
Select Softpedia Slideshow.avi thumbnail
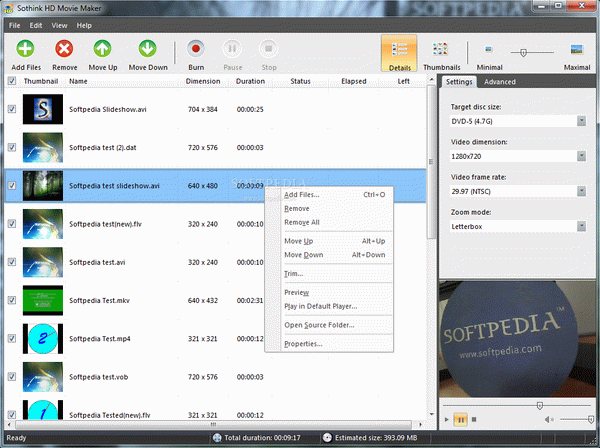click(x=43, y=109)
